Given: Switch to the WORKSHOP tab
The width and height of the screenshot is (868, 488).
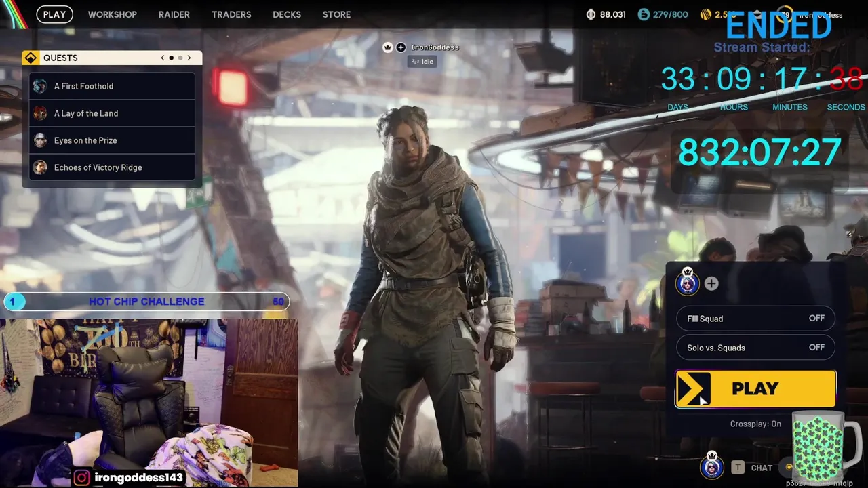Looking at the screenshot, I should 112,14.
